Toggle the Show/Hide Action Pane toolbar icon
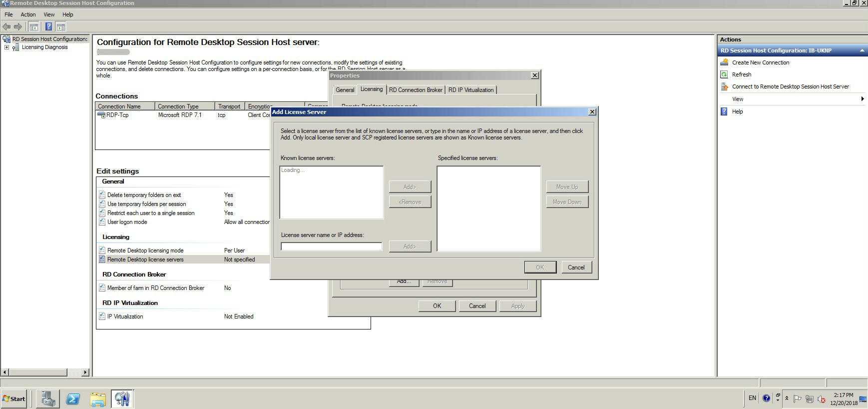Screen dimensions: 868x409 (x=61, y=27)
